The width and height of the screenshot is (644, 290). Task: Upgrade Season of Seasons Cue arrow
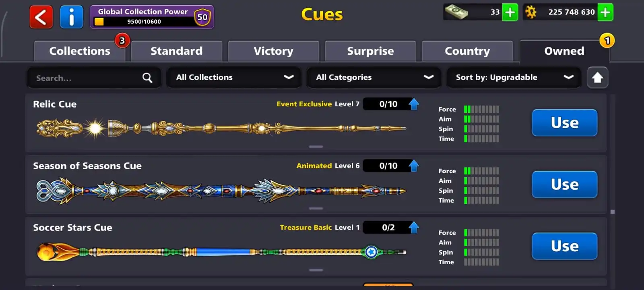click(x=414, y=166)
